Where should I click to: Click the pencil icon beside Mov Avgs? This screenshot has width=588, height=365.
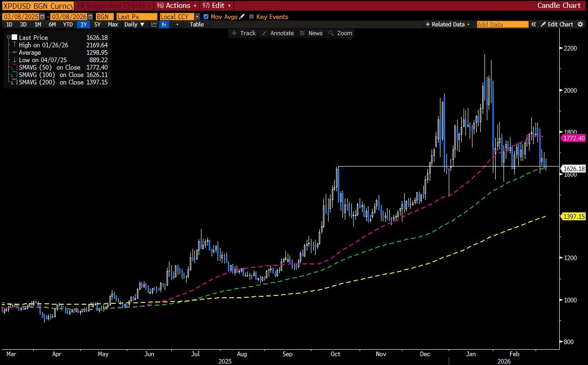pyautogui.click(x=242, y=17)
